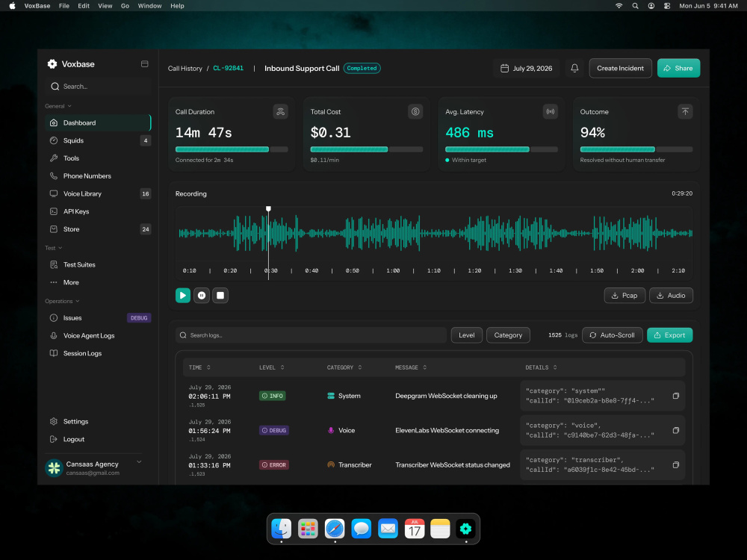Click the Call Duration progress bar
Screen dimensions: 747x560
tap(232, 149)
